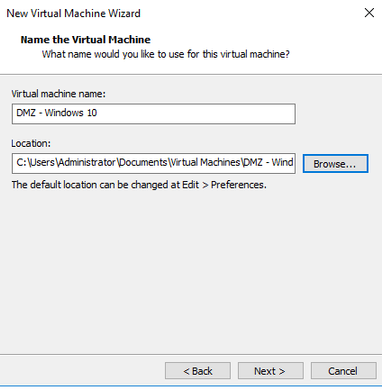Open the Browse... folder picker
The height and width of the screenshot is (390, 382).
click(335, 164)
